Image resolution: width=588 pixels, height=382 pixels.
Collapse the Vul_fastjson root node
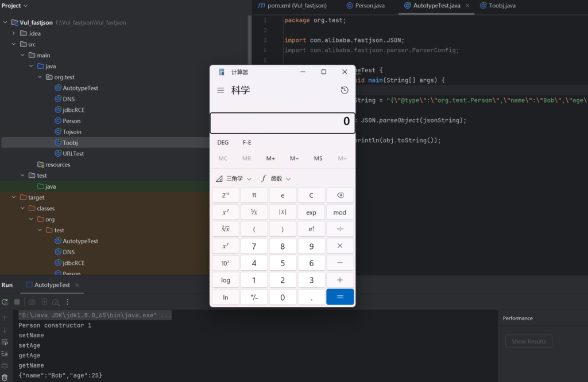pyautogui.click(x=5, y=22)
